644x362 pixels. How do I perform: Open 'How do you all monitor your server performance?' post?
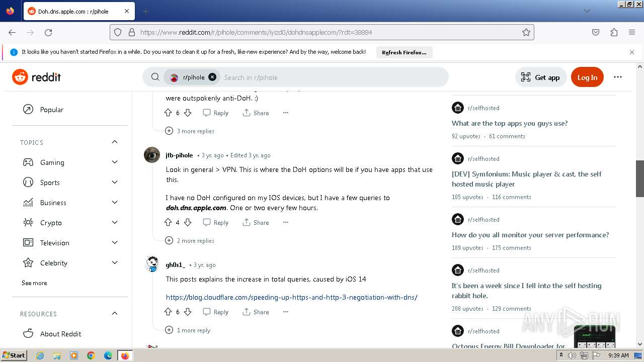click(530, 235)
